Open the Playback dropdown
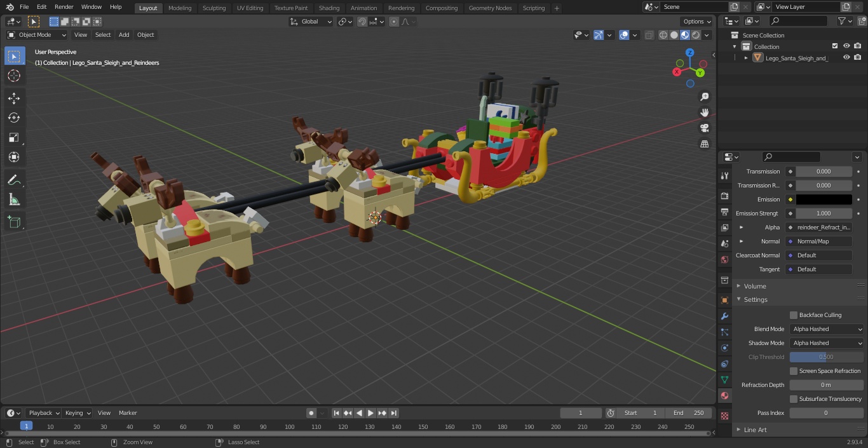This screenshot has width=868, height=448. (x=43, y=413)
